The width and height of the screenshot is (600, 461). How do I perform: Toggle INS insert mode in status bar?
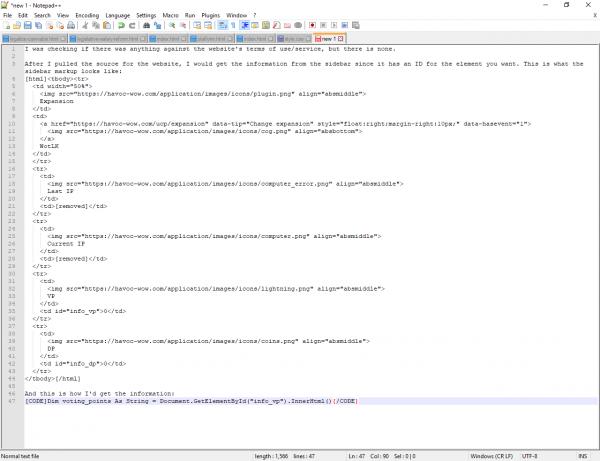click(x=582, y=456)
